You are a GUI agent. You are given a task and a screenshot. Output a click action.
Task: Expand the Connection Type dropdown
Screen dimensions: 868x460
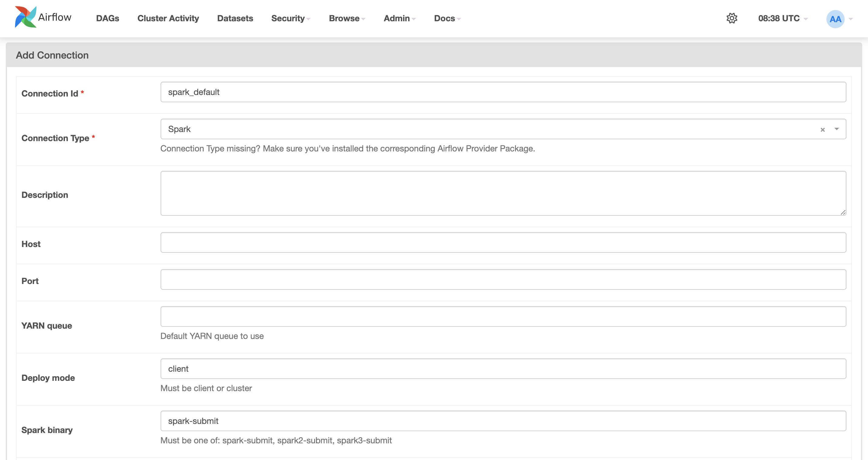click(836, 129)
